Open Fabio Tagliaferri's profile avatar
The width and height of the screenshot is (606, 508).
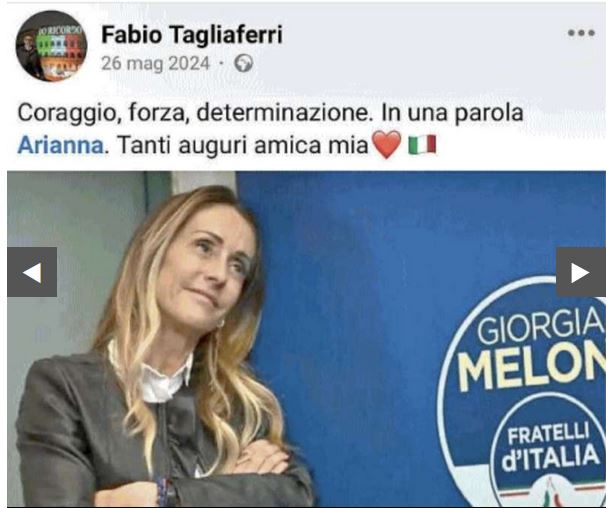[51, 46]
